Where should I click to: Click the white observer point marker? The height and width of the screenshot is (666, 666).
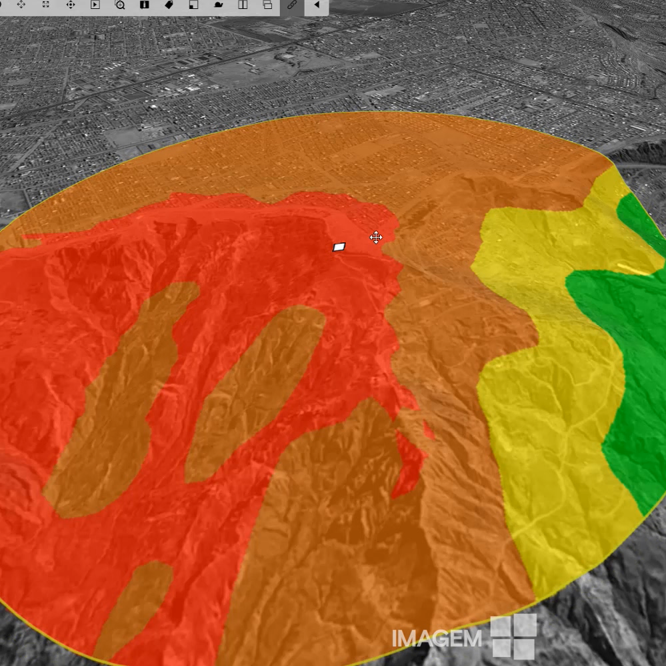click(339, 247)
